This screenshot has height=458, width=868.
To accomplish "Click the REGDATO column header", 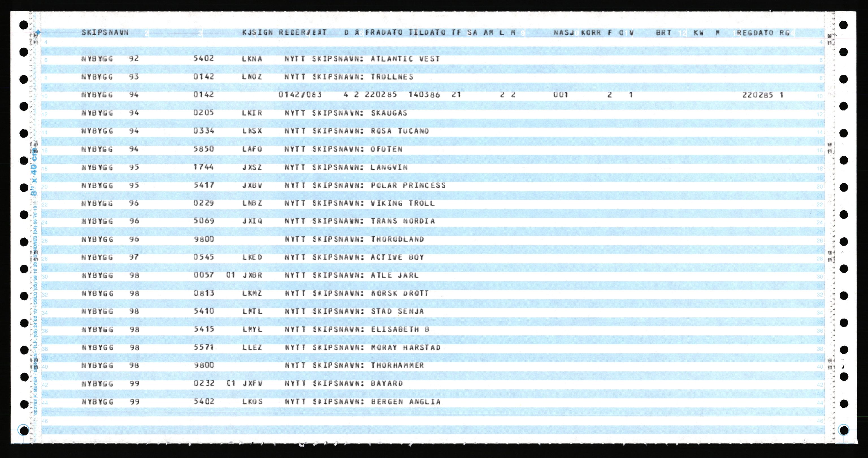I will pos(755,33).
